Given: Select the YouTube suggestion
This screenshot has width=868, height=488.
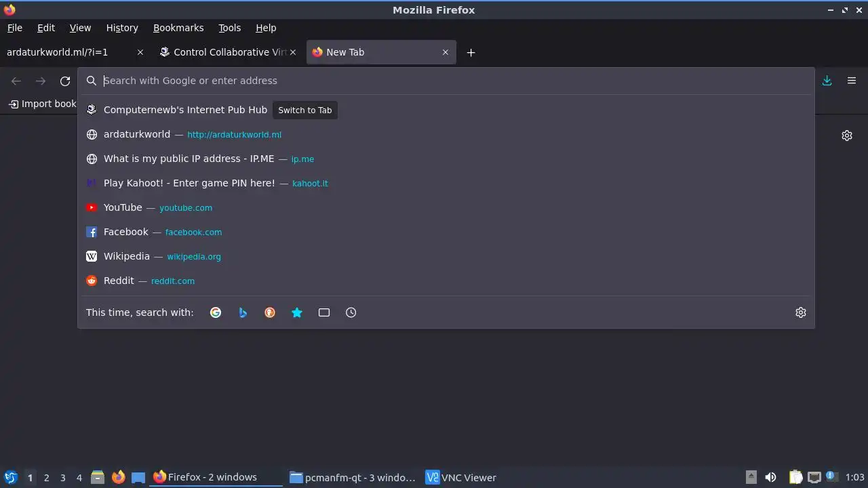Looking at the screenshot, I should click(446, 207).
